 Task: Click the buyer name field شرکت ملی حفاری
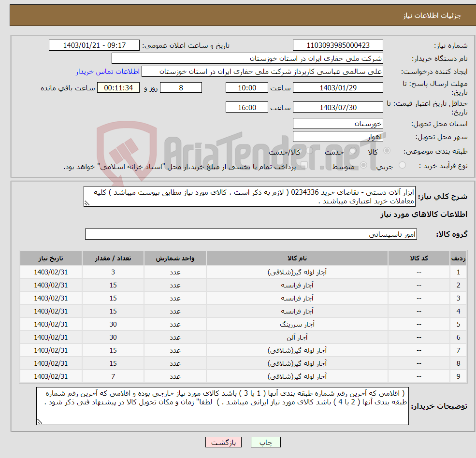[x=247, y=58]
